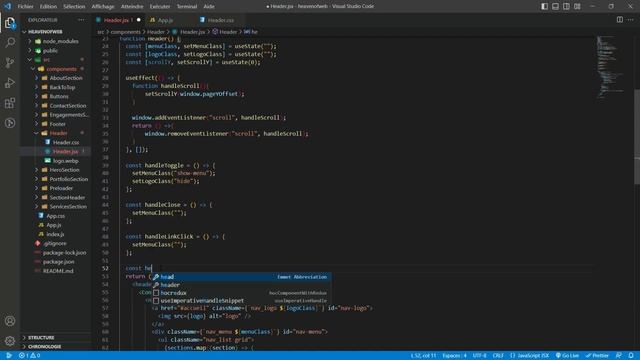This screenshot has height=360, width=640.
Task: Switch to the Header.css tab
Action: [x=220, y=20]
